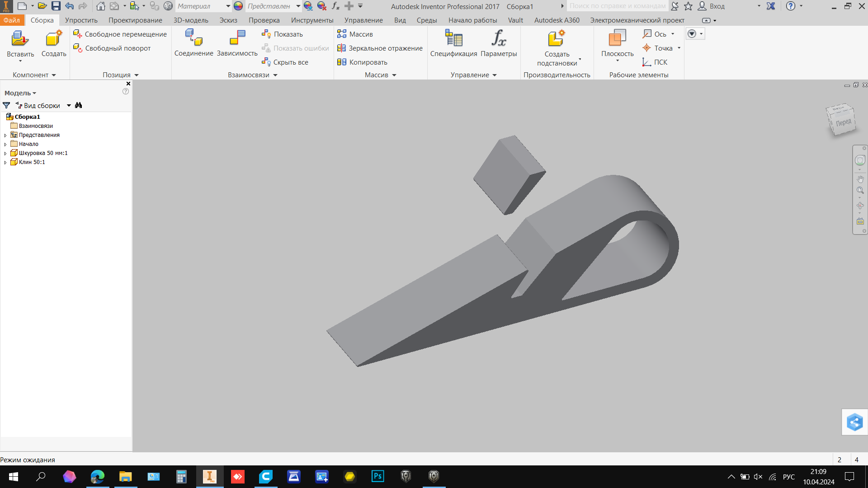The width and height of the screenshot is (868, 488).
Task: Open the Вид сборки view dropdown
Action: click(69, 106)
